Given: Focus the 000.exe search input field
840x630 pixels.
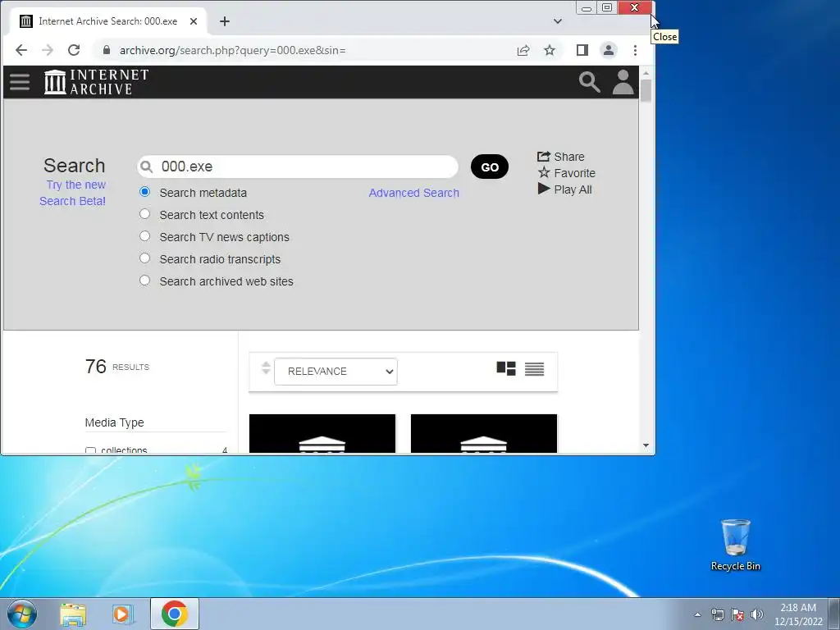Looking at the screenshot, I should click(298, 167).
